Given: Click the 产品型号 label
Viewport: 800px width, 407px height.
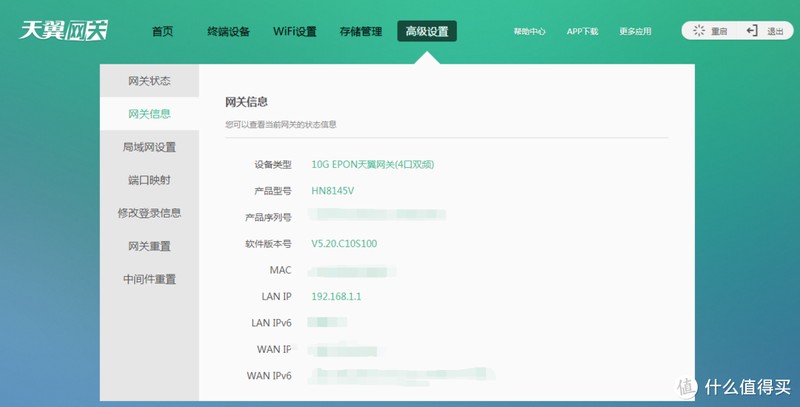Looking at the screenshot, I should (273, 191).
